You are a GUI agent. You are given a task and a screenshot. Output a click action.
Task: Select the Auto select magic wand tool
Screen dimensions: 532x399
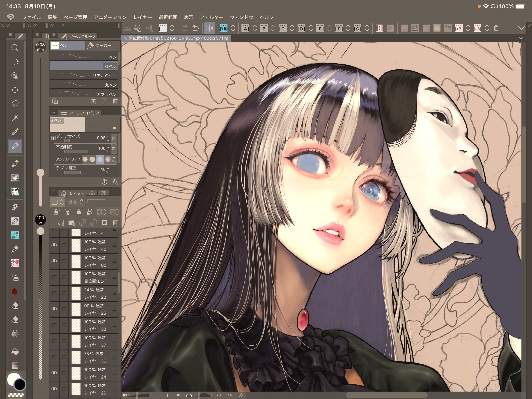pyautogui.click(x=15, y=118)
